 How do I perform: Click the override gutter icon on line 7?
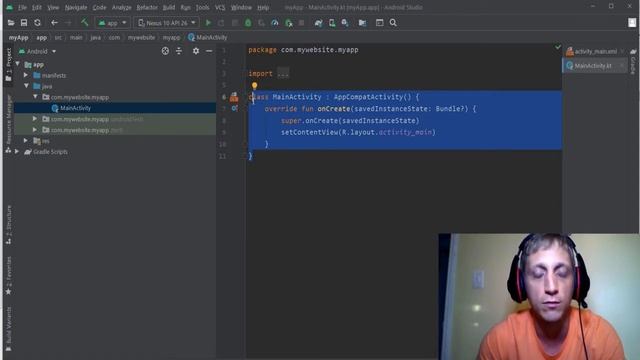pos(234,109)
